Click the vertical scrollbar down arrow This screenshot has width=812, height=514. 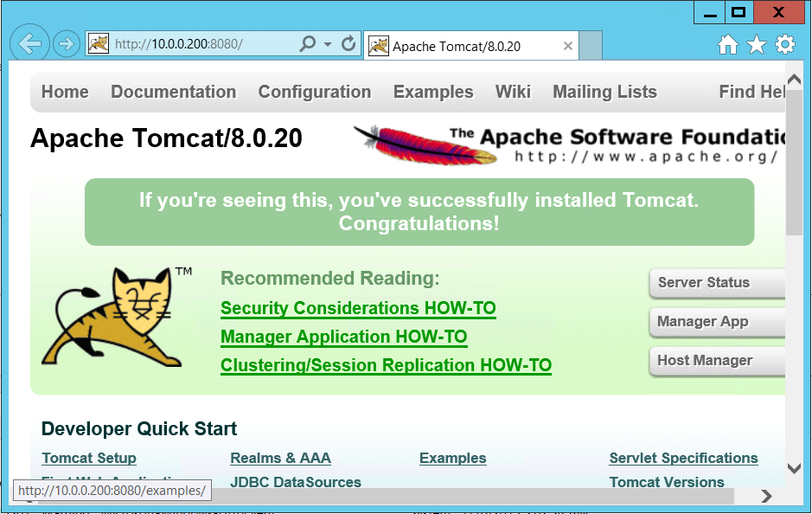(x=794, y=468)
